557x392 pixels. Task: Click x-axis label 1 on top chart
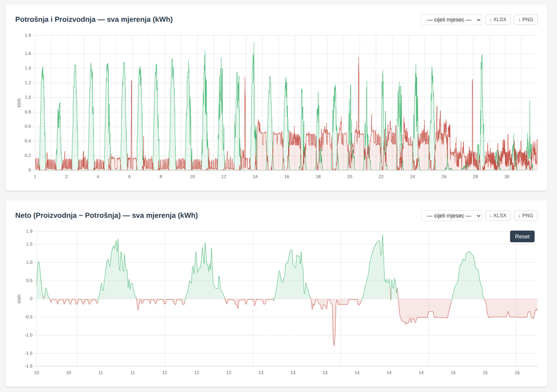point(35,177)
